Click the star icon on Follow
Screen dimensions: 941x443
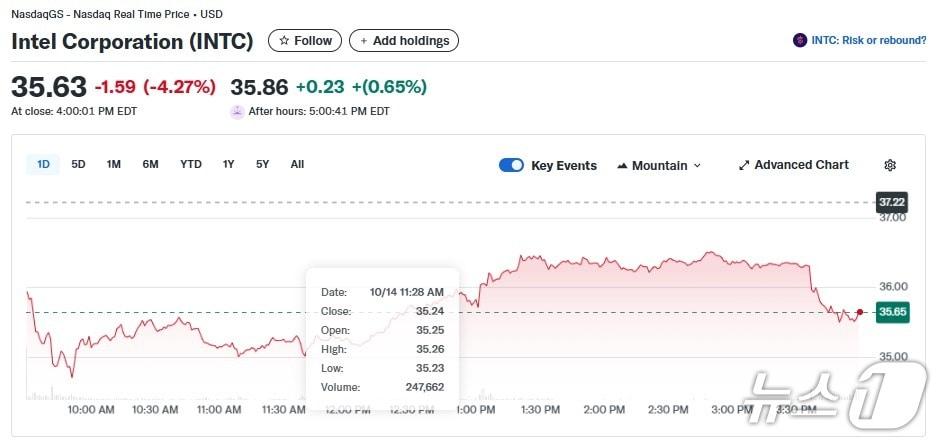[284, 41]
